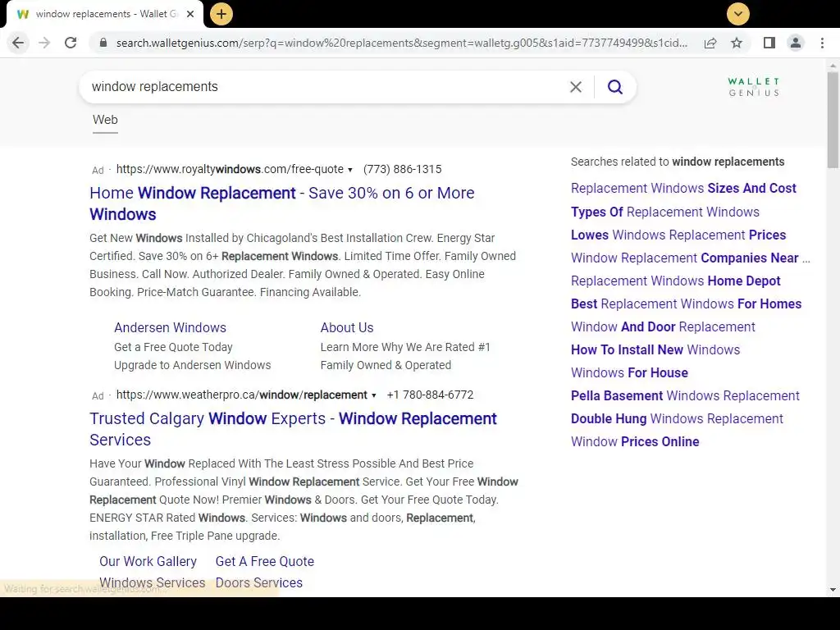
Task: Open Home Window Replacement ad headline
Action: 282,203
